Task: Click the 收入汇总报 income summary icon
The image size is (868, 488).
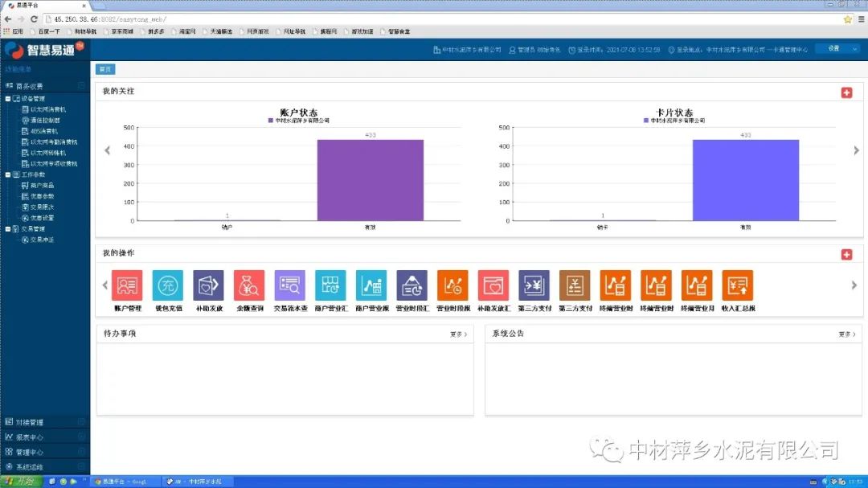Action: [x=738, y=285]
